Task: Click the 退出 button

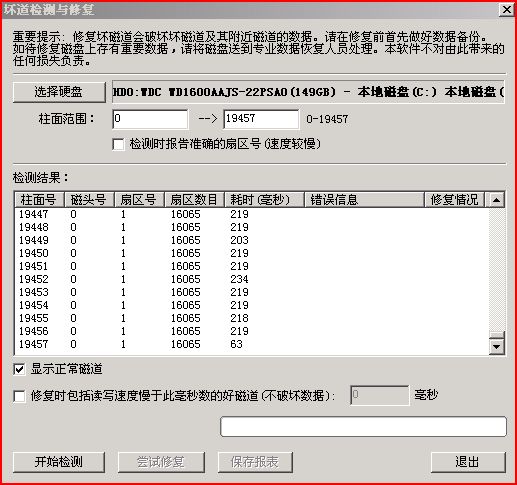Action: pos(468,462)
